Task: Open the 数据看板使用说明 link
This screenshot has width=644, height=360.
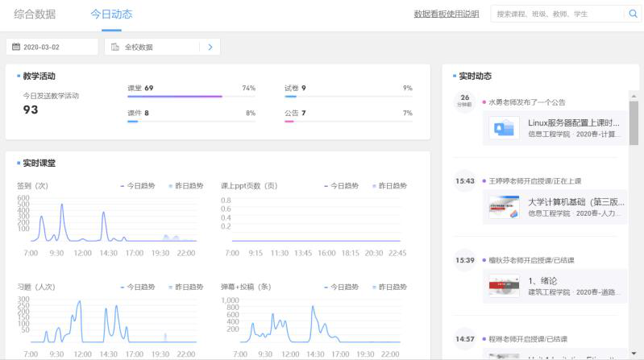Action: [446, 14]
